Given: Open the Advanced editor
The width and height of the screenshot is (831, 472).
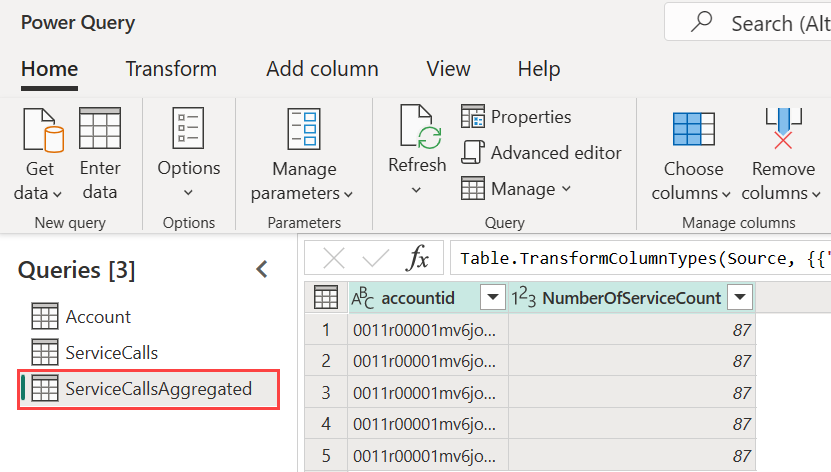Looking at the screenshot, I should [541, 153].
